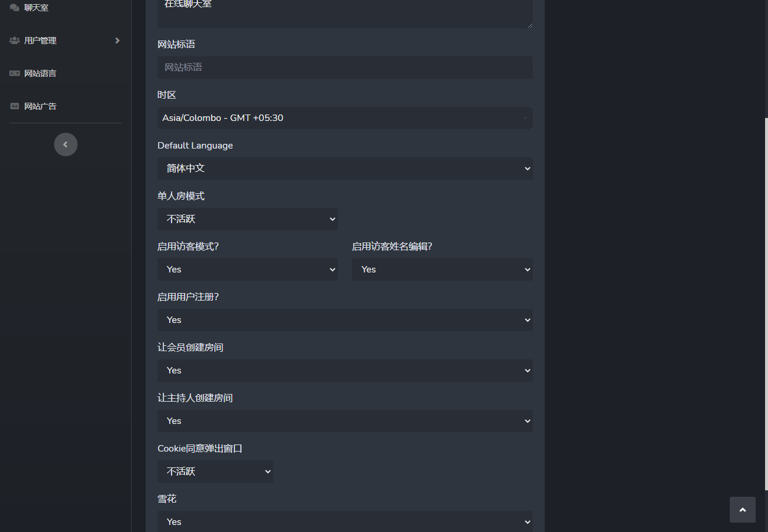This screenshot has width=768, height=532.
Task: Open the 聊天室 menu item
Action: pyautogui.click(x=36, y=8)
